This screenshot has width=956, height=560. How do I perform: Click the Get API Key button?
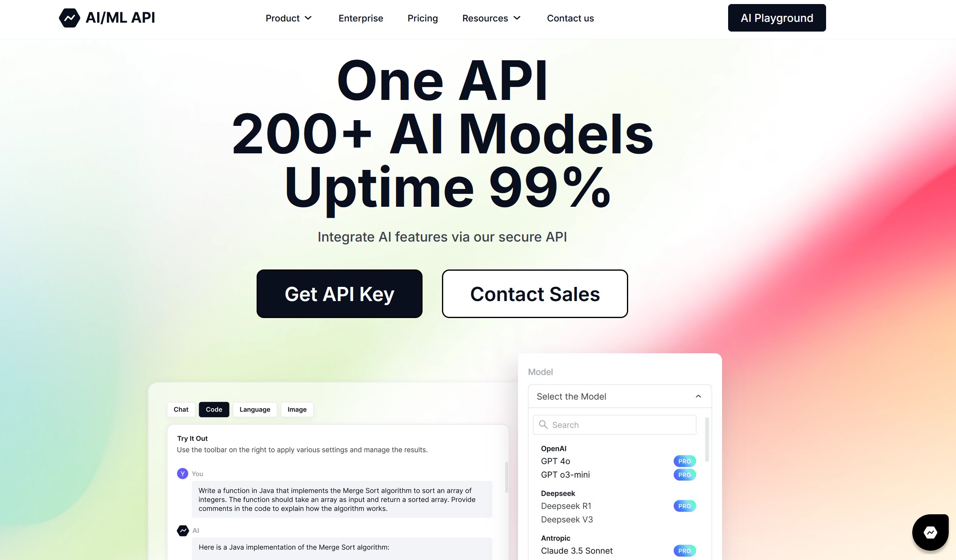pyautogui.click(x=339, y=293)
